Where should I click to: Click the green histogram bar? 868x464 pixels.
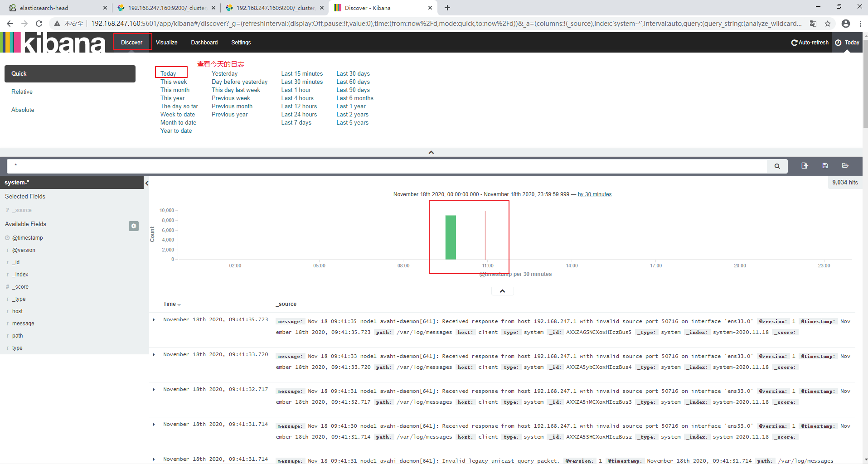(x=451, y=237)
